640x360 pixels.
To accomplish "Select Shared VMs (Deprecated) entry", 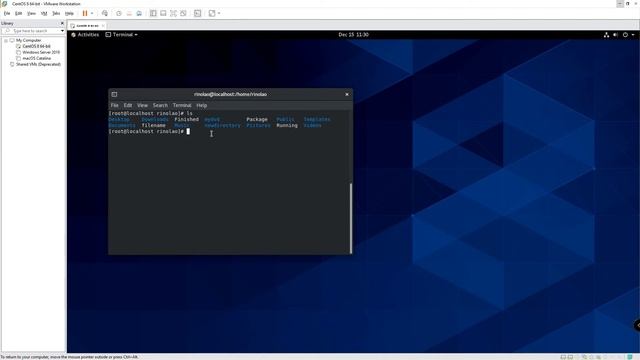I will click(x=38, y=64).
